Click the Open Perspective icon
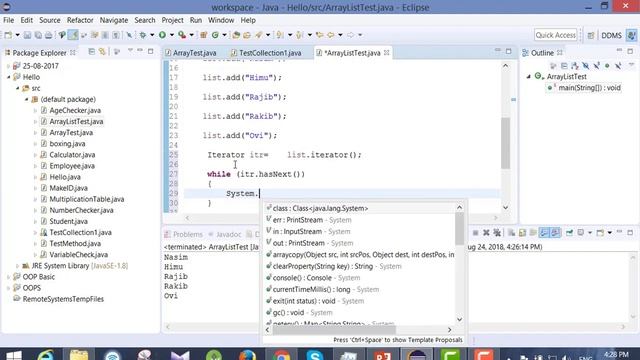Image resolution: width=640 pixels, height=360 pixels. click(x=591, y=35)
